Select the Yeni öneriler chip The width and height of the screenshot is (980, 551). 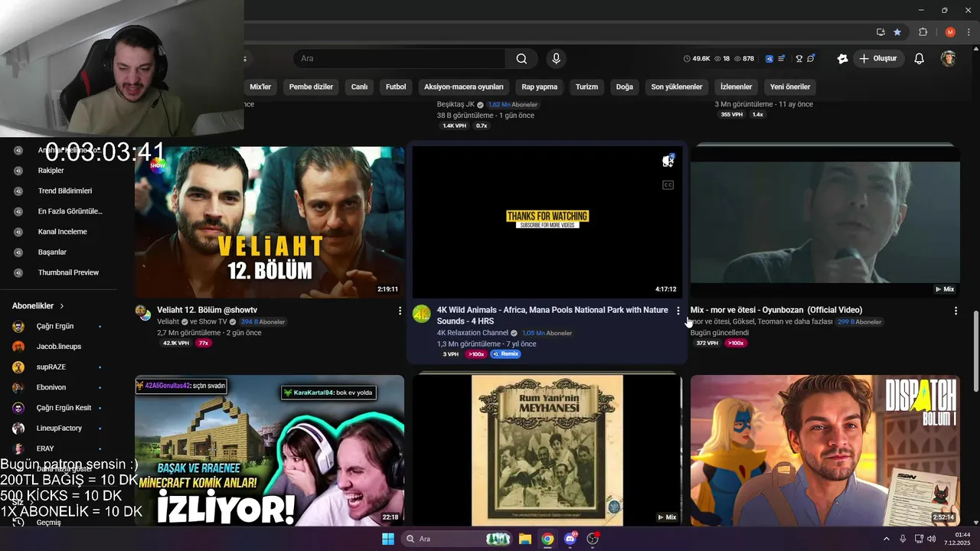click(790, 86)
